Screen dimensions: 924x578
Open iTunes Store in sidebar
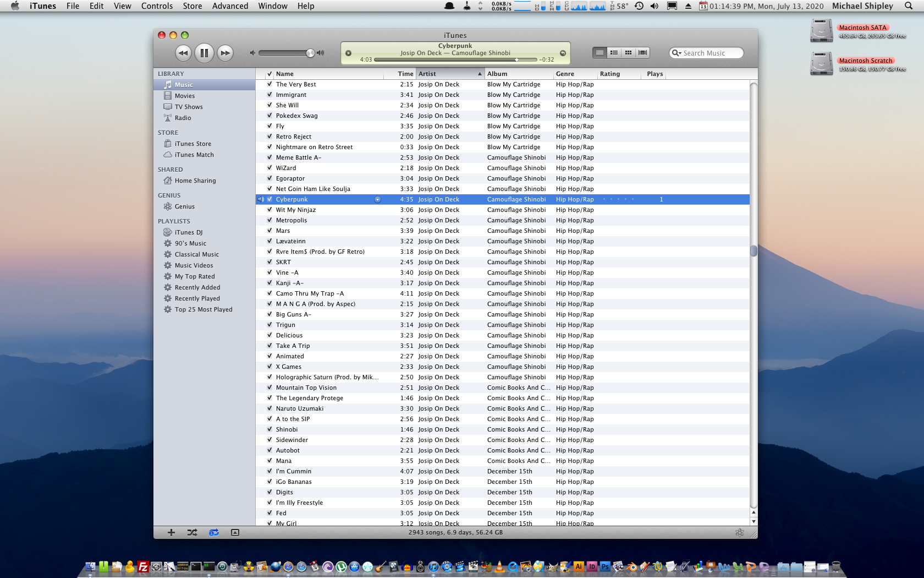coord(205,144)
